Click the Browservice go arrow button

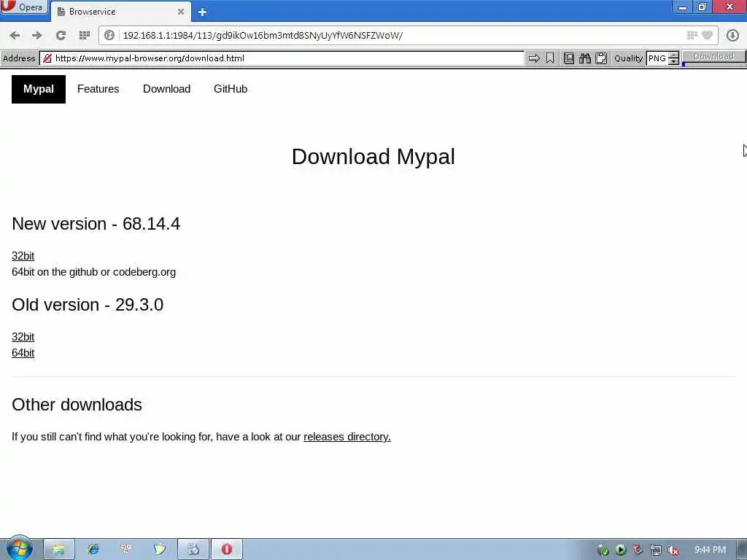click(x=534, y=58)
